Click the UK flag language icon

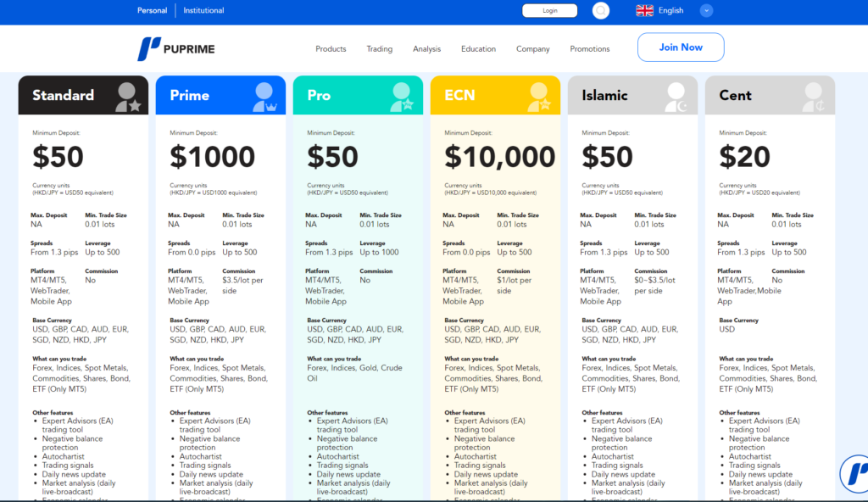click(x=644, y=10)
